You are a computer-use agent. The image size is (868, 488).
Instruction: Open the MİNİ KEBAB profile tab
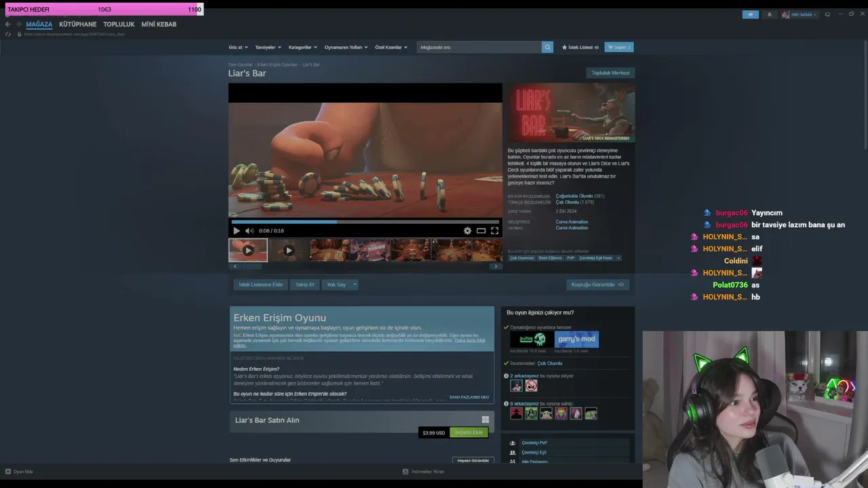coord(159,24)
